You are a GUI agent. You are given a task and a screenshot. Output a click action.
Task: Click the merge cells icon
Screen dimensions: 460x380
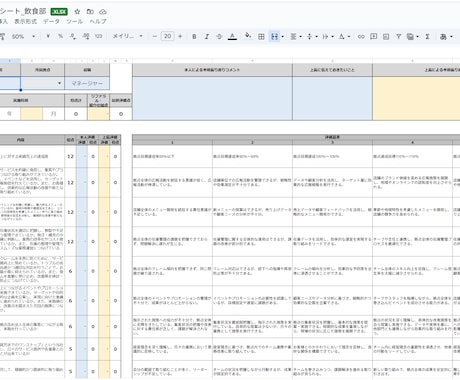274,36
